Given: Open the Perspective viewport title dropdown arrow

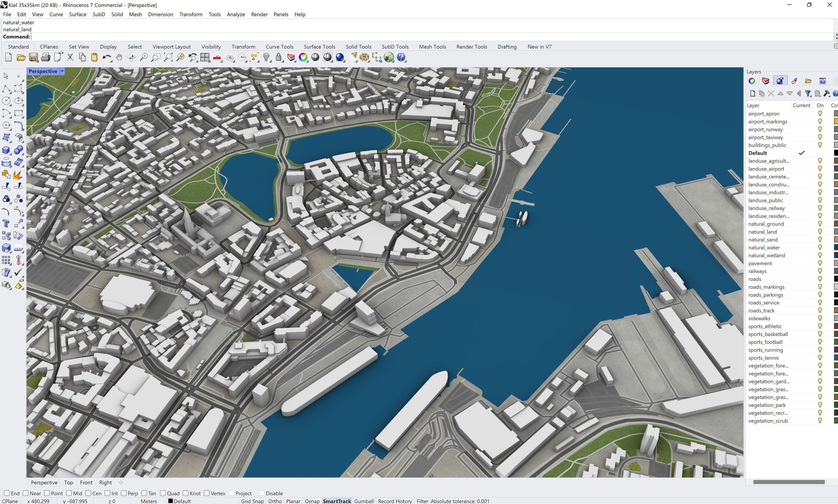Looking at the screenshot, I should pos(62,71).
